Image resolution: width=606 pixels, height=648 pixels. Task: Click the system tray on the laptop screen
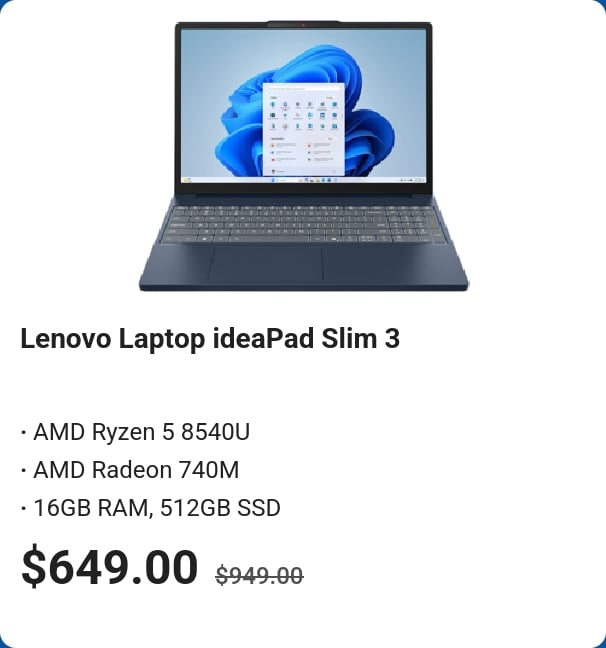[x=412, y=180]
